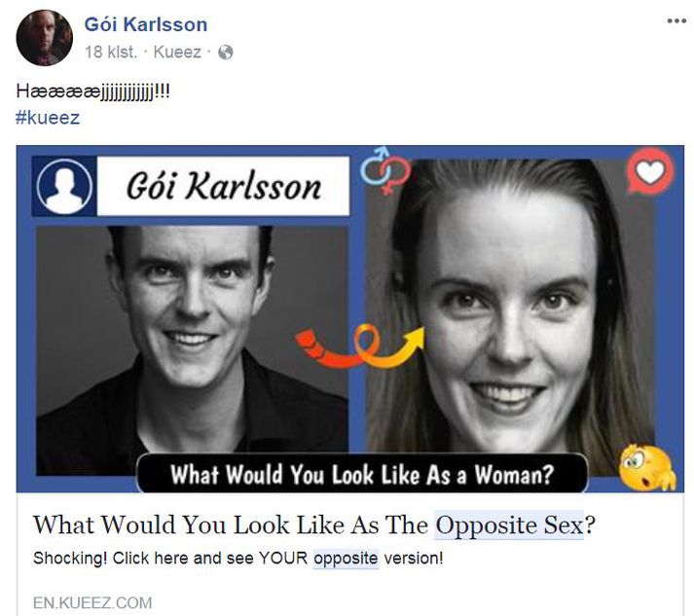Open the post options three-dots menu
694x616 pixels.
(x=676, y=20)
